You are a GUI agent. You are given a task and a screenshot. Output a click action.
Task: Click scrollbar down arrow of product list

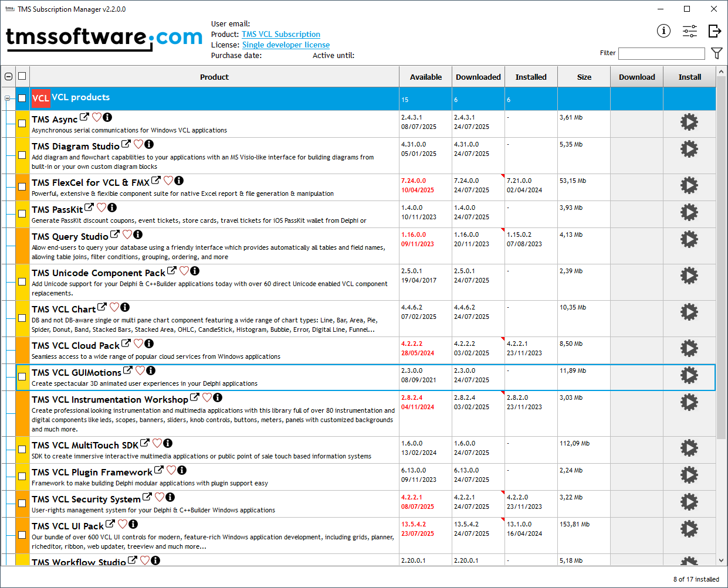pyautogui.click(x=722, y=560)
